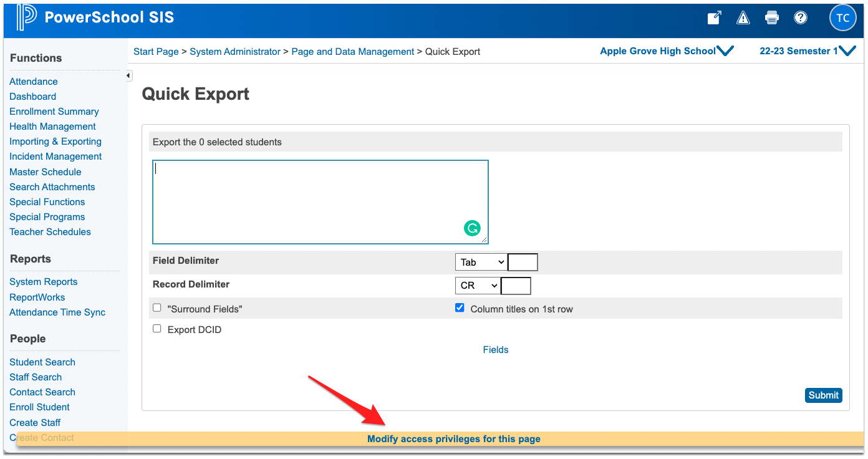Open Importing & Exporting in Functions menu
Viewport: 868px width, 459px height.
[x=55, y=142]
